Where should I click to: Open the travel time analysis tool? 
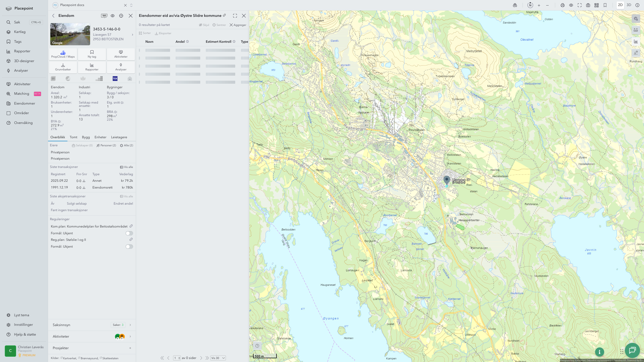(636, 53)
